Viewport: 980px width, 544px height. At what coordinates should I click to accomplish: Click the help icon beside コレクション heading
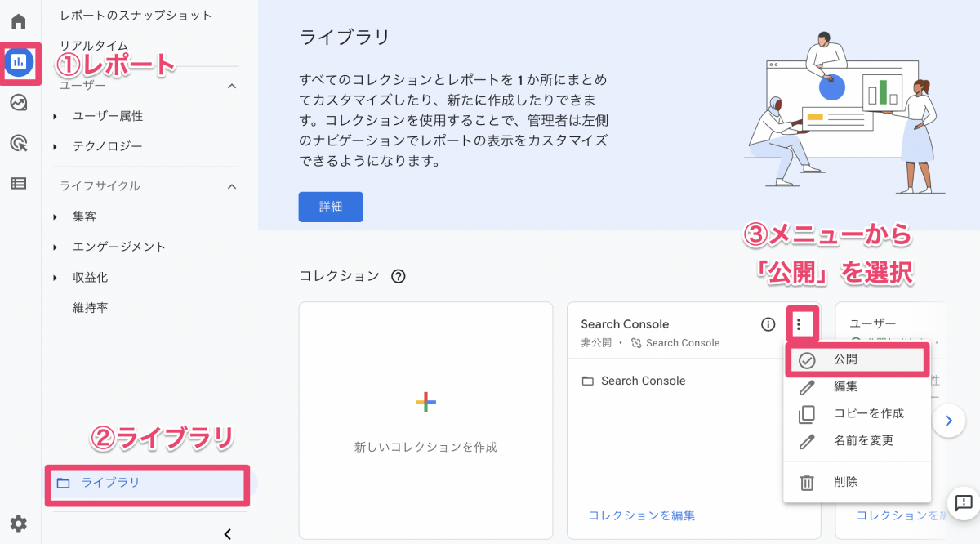(x=399, y=276)
